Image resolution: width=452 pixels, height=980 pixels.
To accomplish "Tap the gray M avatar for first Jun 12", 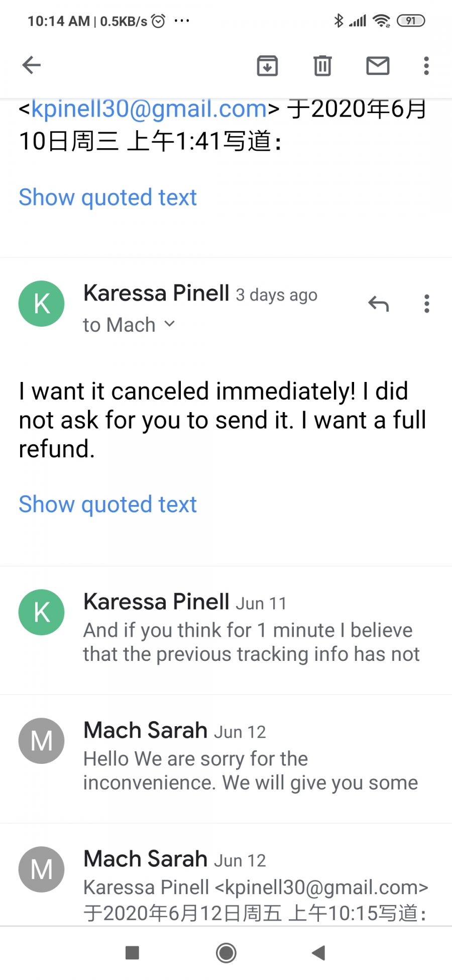I will [x=42, y=741].
